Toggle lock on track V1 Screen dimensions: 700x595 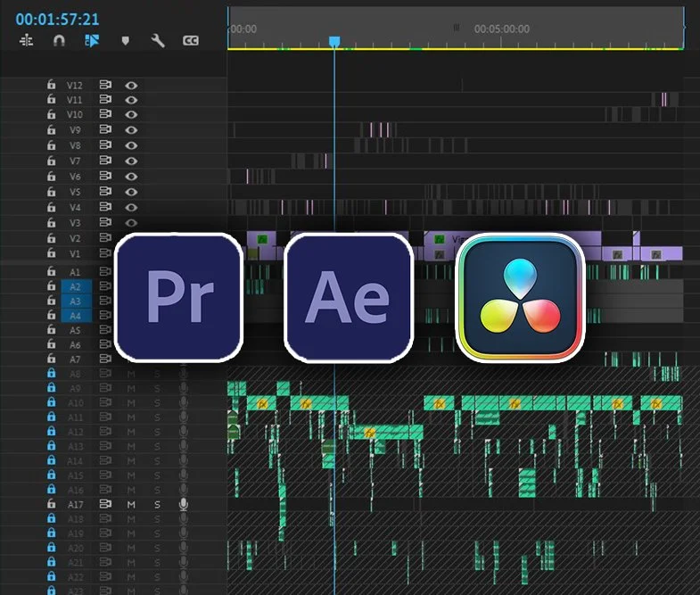(x=52, y=252)
